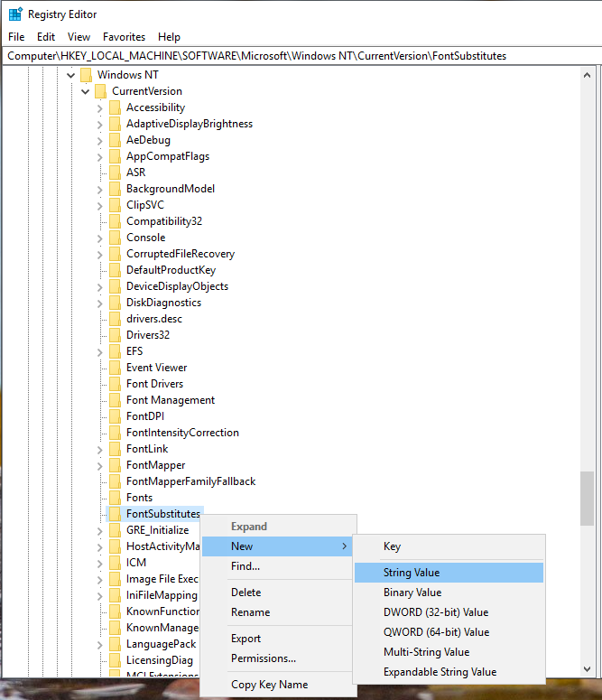Screen dimensions: 602x700
Task: Click the Drivers32 folder icon
Action: pyautogui.click(x=116, y=335)
